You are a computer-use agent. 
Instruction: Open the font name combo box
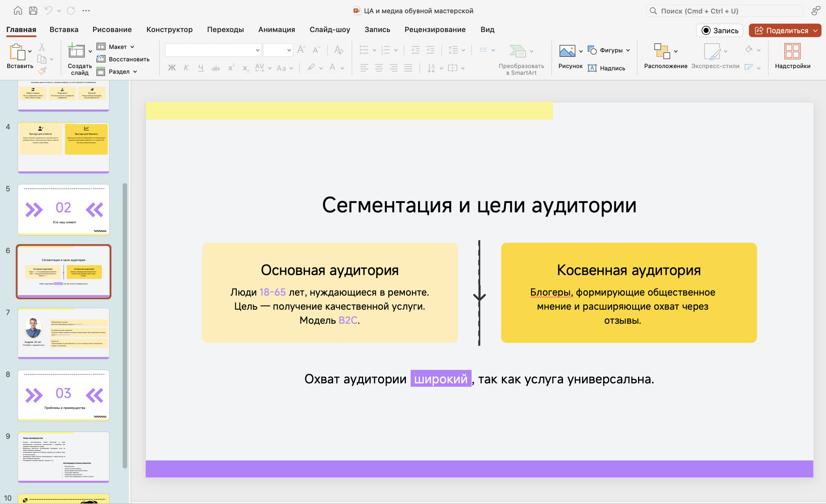pos(213,50)
